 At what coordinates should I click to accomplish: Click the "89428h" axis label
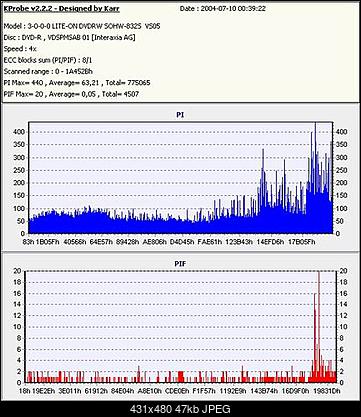point(127,242)
